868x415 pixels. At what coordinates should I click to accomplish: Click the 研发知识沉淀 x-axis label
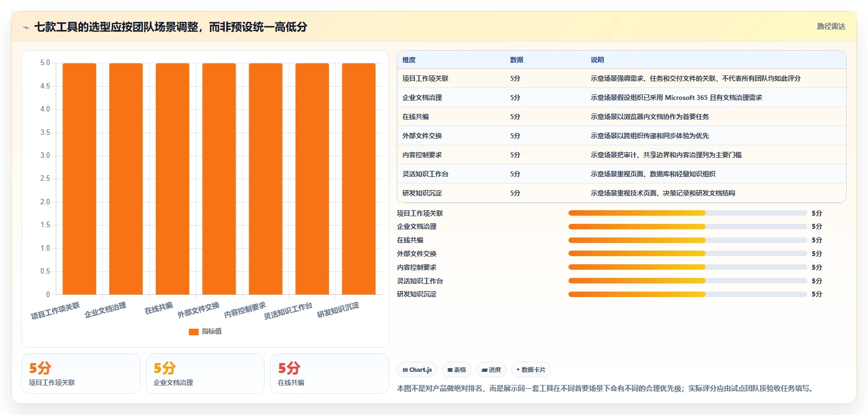pyautogui.click(x=338, y=310)
